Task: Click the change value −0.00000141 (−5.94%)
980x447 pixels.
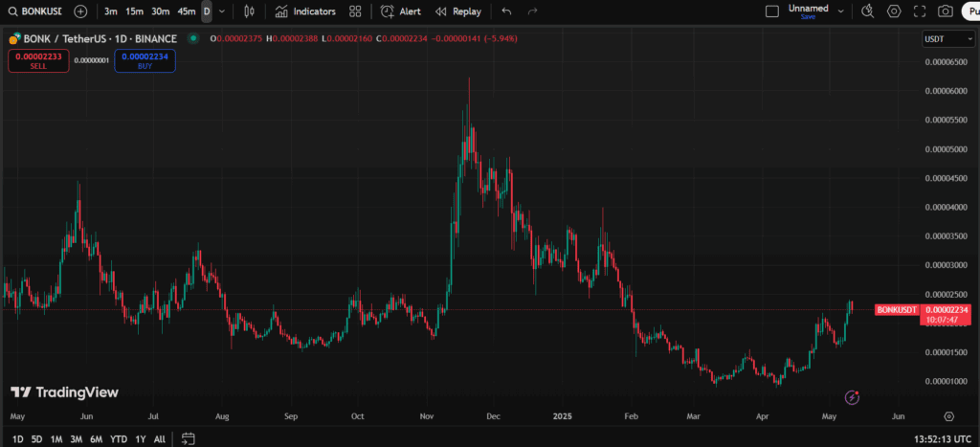Action: [x=473, y=38]
